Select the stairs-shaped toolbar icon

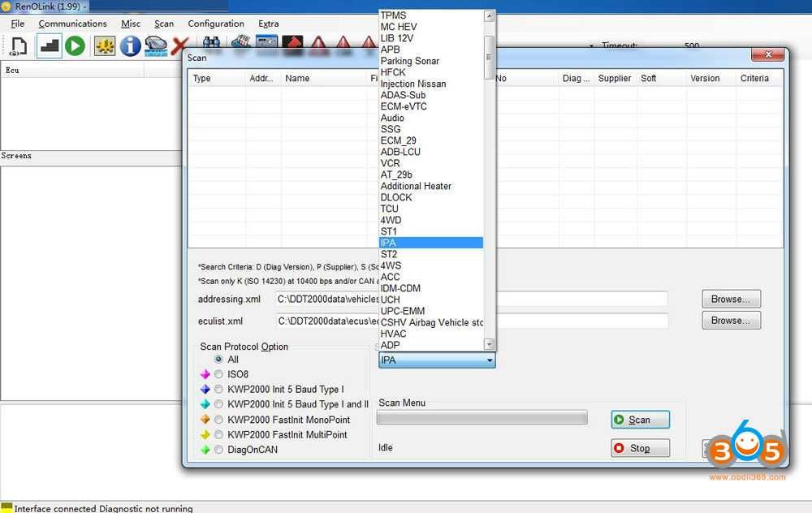50,45
